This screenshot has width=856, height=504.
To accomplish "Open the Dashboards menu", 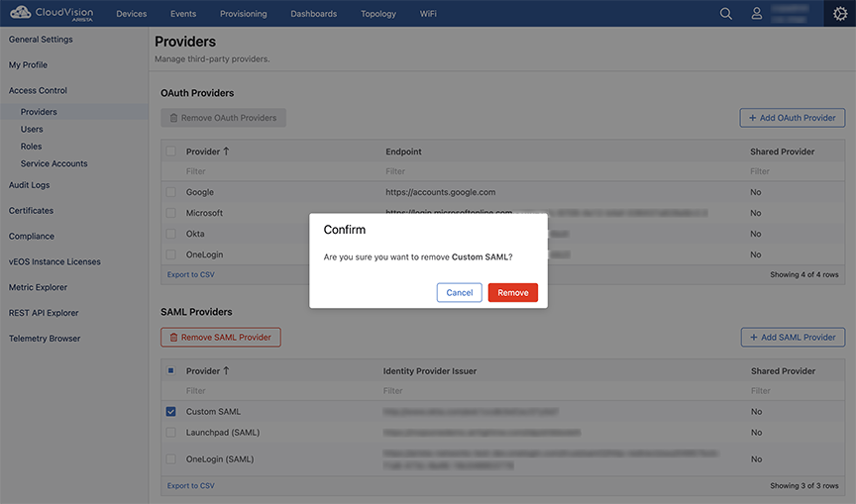I will (x=313, y=14).
